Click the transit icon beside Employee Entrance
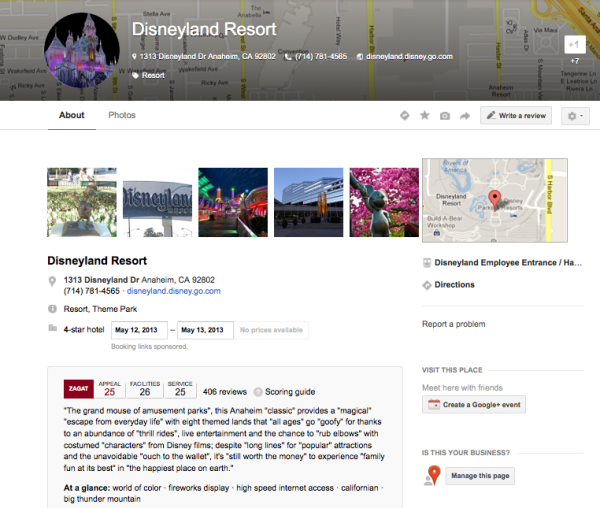Viewport: 600px width, 508px height. pyautogui.click(x=427, y=263)
